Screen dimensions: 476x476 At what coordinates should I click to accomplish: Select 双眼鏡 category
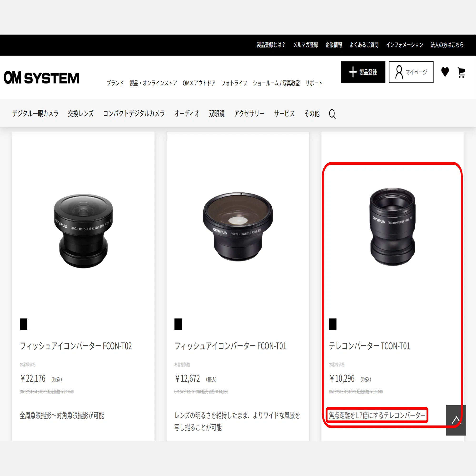point(217,114)
